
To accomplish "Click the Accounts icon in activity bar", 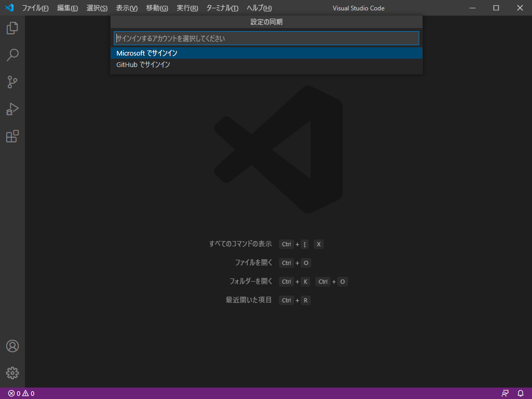I will coord(12,346).
